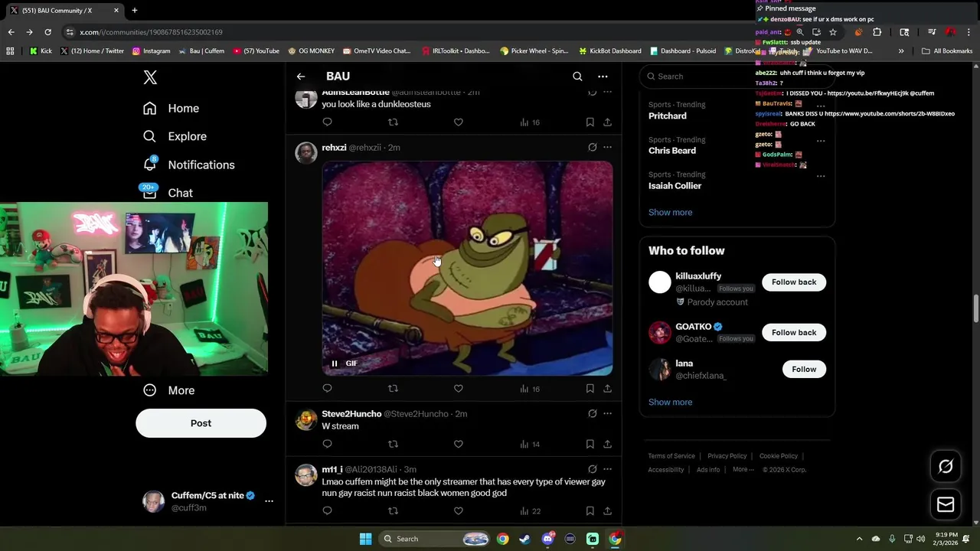Click the Post button
Image resolution: width=980 pixels, height=551 pixels.
click(201, 423)
